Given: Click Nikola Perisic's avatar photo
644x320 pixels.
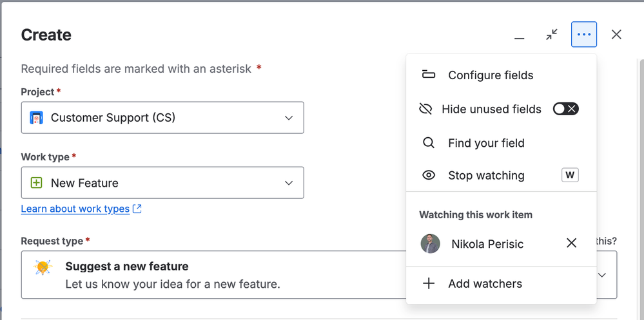Looking at the screenshot, I should click(x=430, y=243).
